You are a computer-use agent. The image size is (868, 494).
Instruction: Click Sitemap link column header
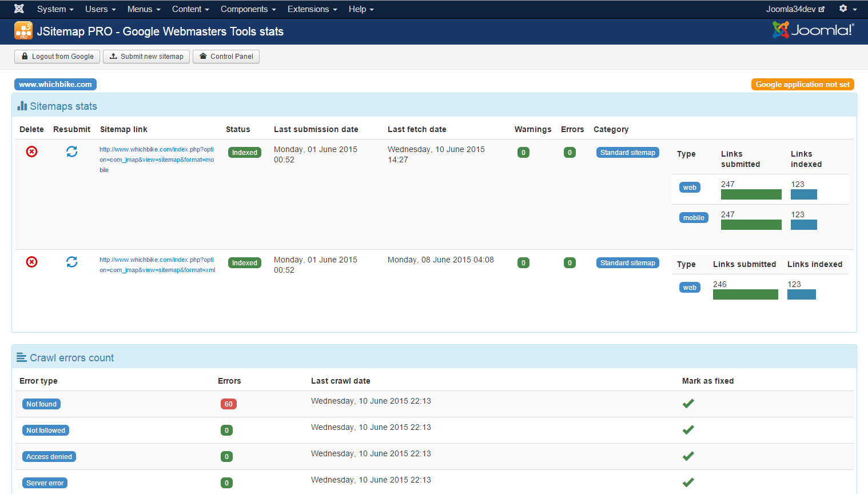click(x=124, y=129)
